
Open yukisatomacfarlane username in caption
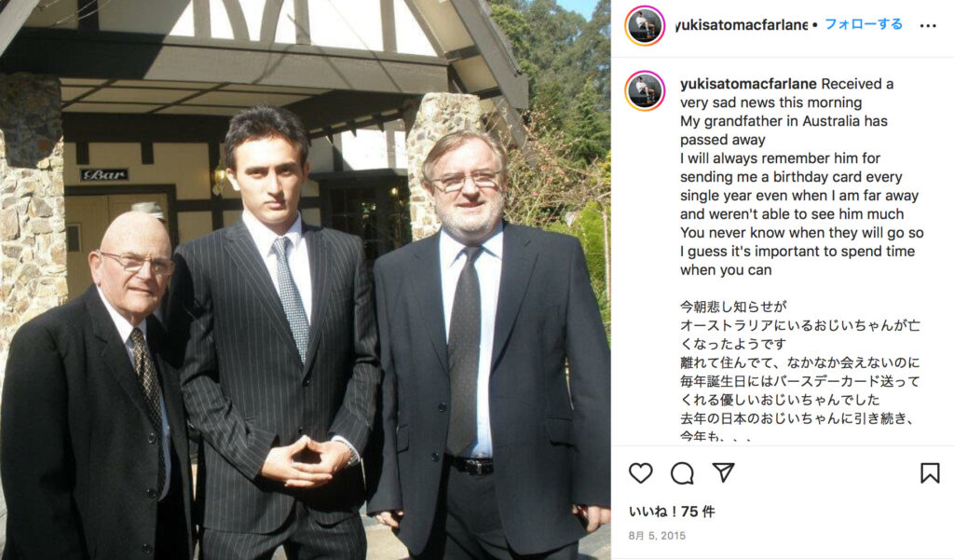748,84
